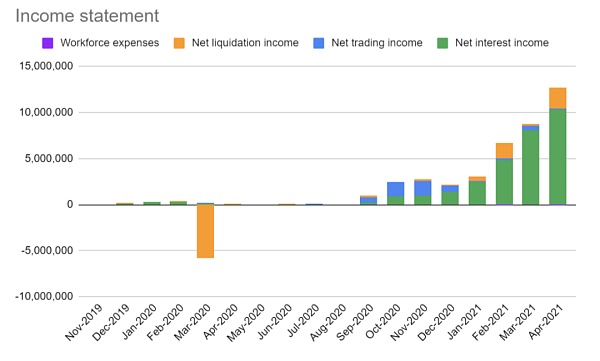Click the 15,000,000 y-axis label
Image resolution: width=600 pixels, height=361 pixels.
[x=46, y=66]
